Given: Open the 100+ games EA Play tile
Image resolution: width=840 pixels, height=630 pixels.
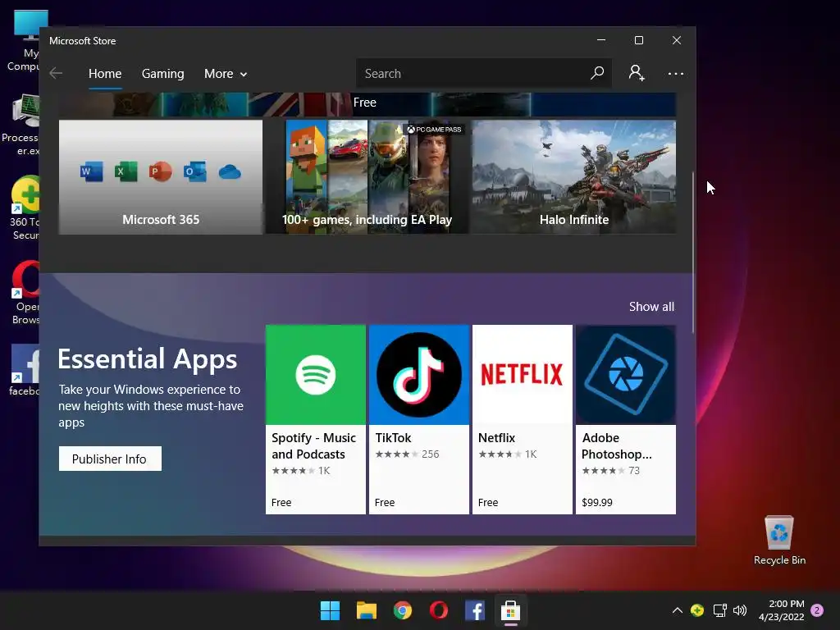Looking at the screenshot, I should point(367,177).
